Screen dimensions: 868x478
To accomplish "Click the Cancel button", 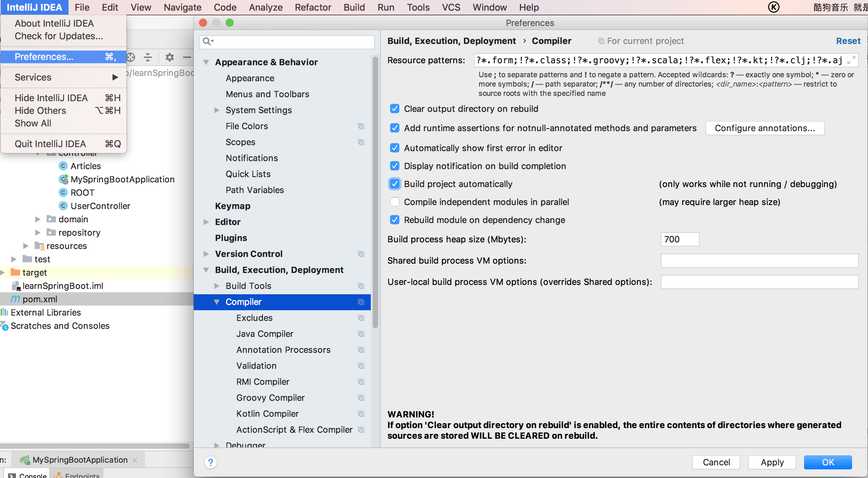I will pos(716,462).
